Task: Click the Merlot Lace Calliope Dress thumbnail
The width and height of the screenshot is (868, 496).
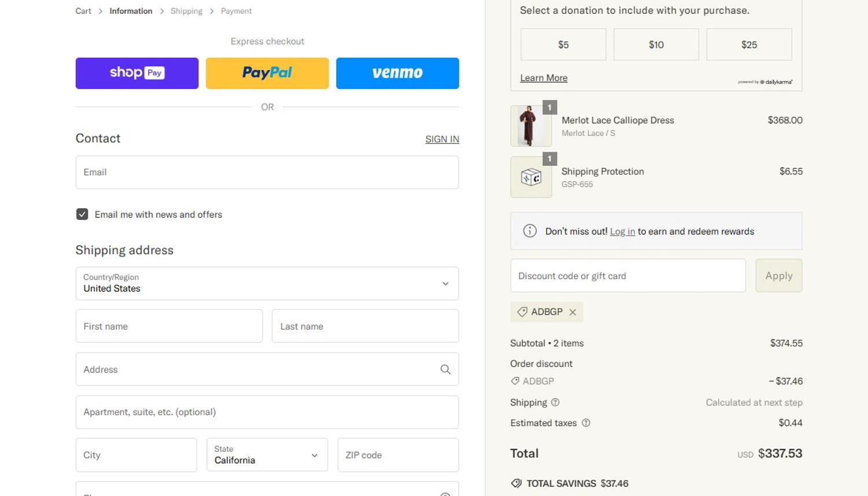Action: [531, 126]
